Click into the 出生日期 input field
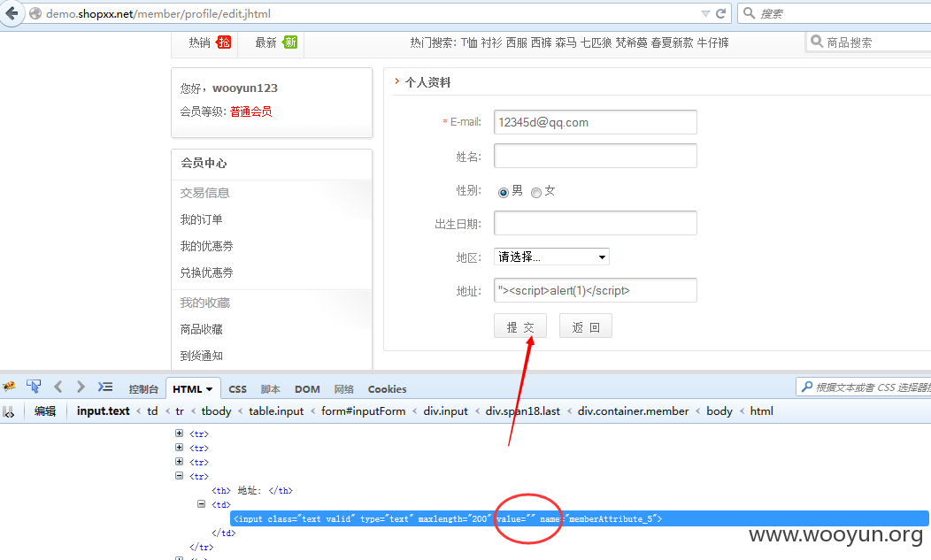The image size is (931, 560). (x=596, y=223)
